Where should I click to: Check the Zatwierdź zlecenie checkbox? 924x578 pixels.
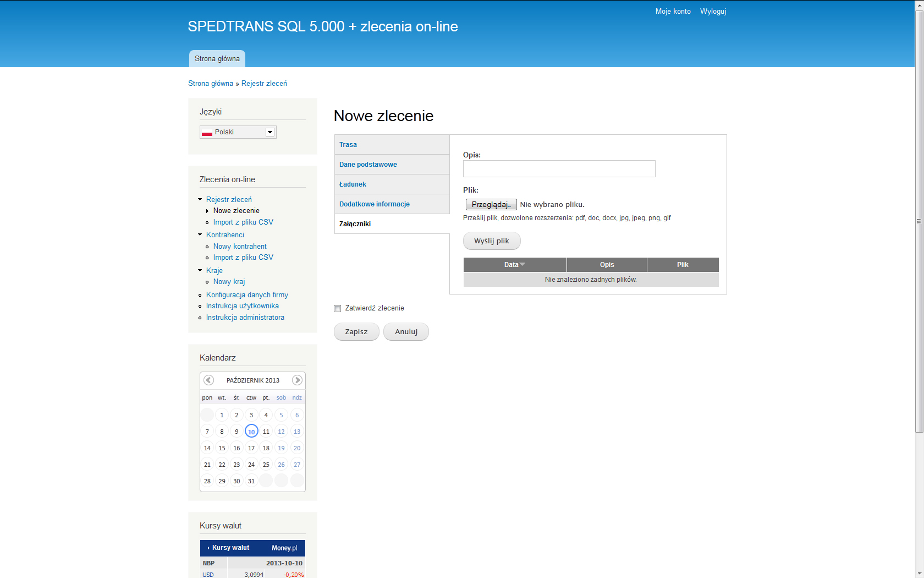338,308
